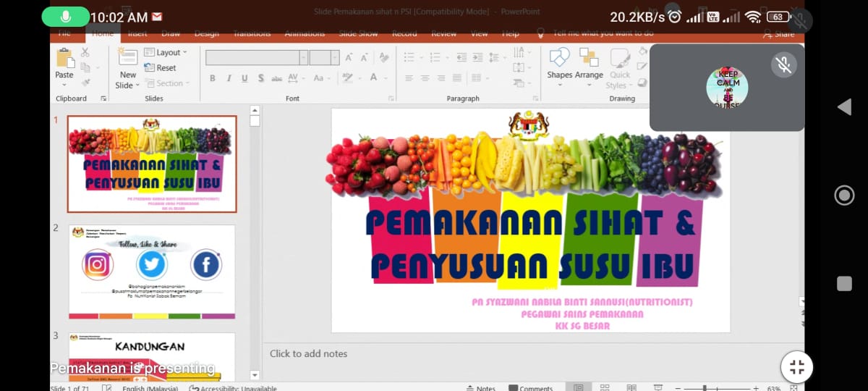Toggle the Comments pane in status bar
The width and height of the screenshot is (868, 391).
[530, 388]
